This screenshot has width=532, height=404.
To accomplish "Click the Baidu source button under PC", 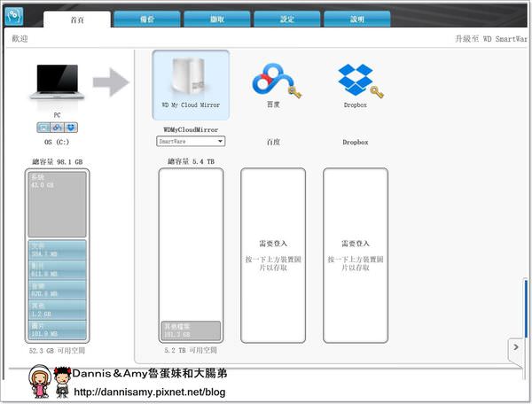I will (x=57, y=128).
